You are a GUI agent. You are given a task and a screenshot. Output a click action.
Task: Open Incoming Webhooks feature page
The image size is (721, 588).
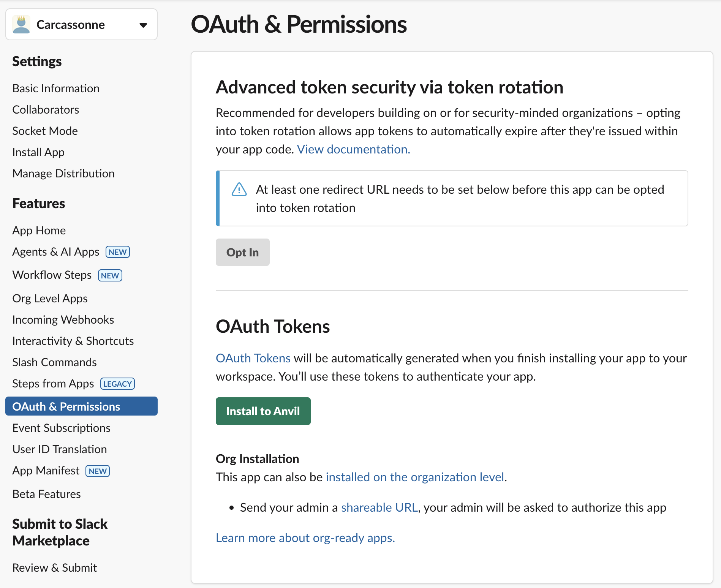click(x=63, y=320)
